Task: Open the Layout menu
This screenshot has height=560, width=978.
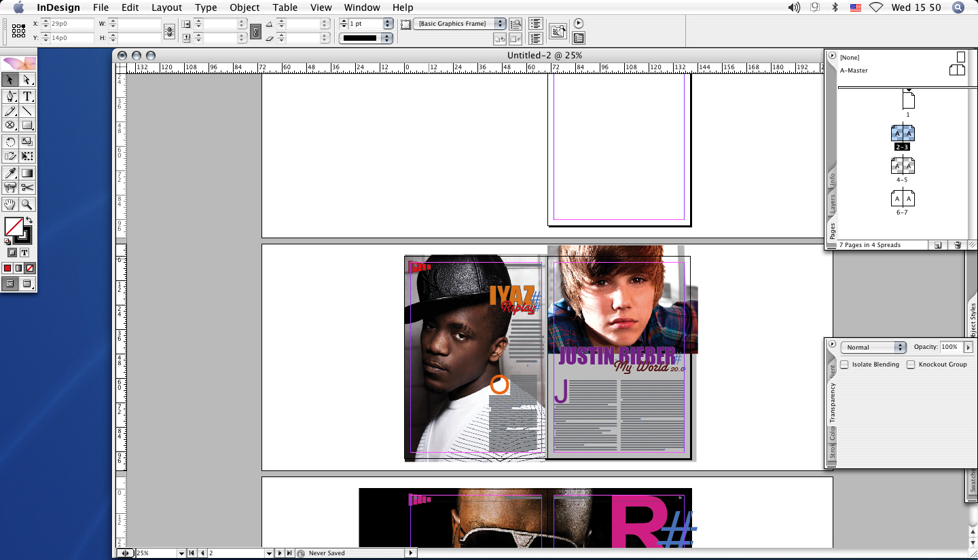Action: [x=166, y=7]
